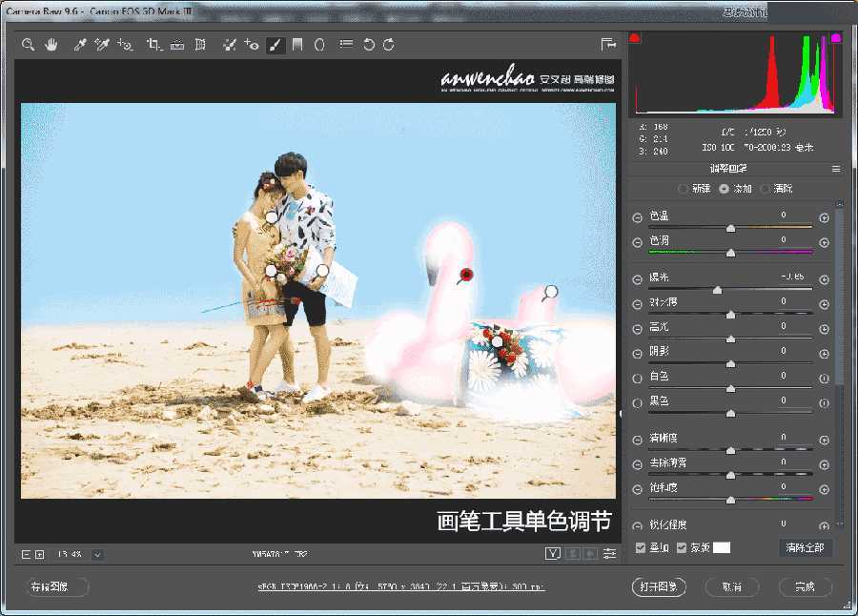Select the Red Eye Removal tool
Screen dimensions: 858x616
pyautogui.click(x=252, y=44)
